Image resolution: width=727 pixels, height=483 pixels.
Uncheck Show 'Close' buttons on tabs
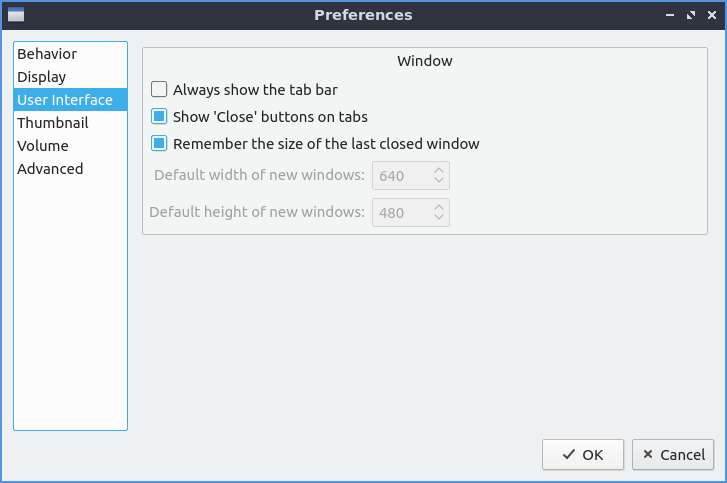coord(159,117)
